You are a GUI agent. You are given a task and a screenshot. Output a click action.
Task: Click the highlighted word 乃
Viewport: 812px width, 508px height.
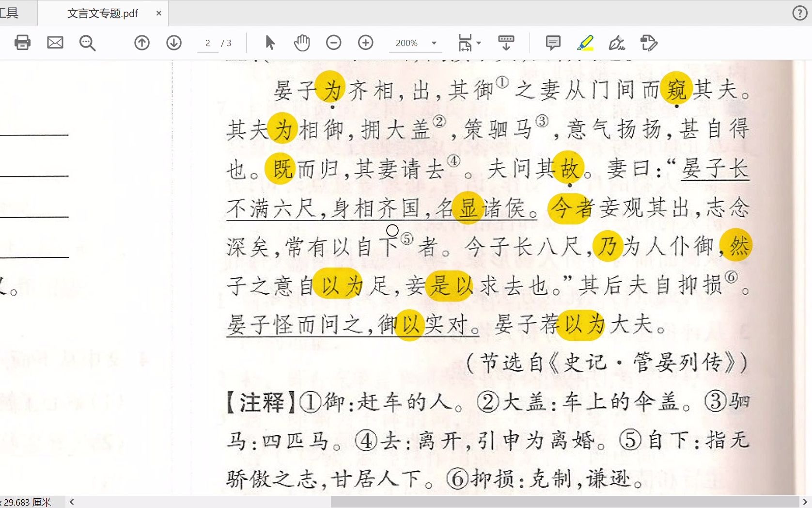pyautogui.click(x=608, y=246)
